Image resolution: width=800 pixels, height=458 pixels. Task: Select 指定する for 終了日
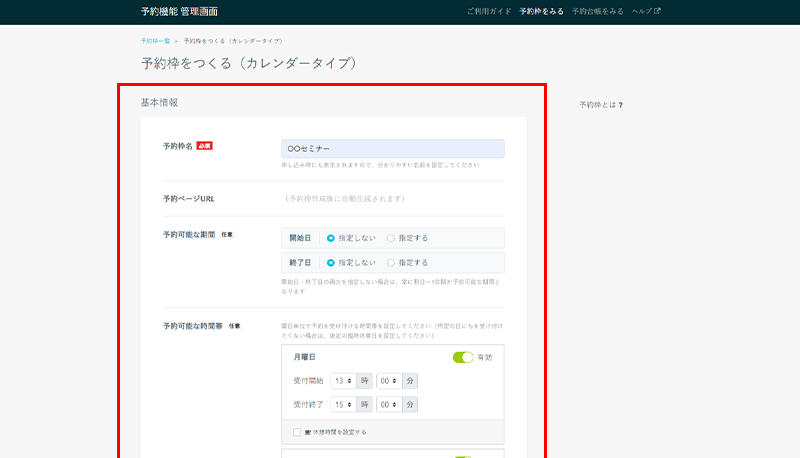pyautogui.click(x=391, y=263)
